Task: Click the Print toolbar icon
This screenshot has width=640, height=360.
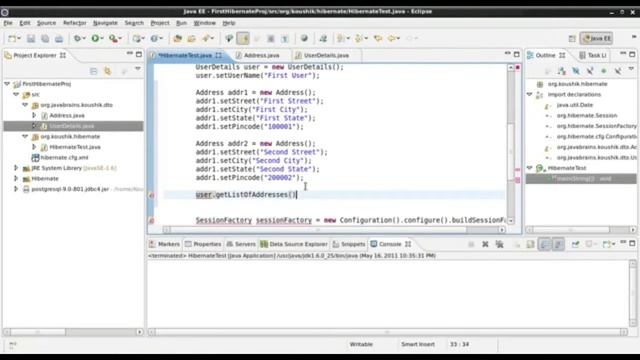Action: [59, 38]
